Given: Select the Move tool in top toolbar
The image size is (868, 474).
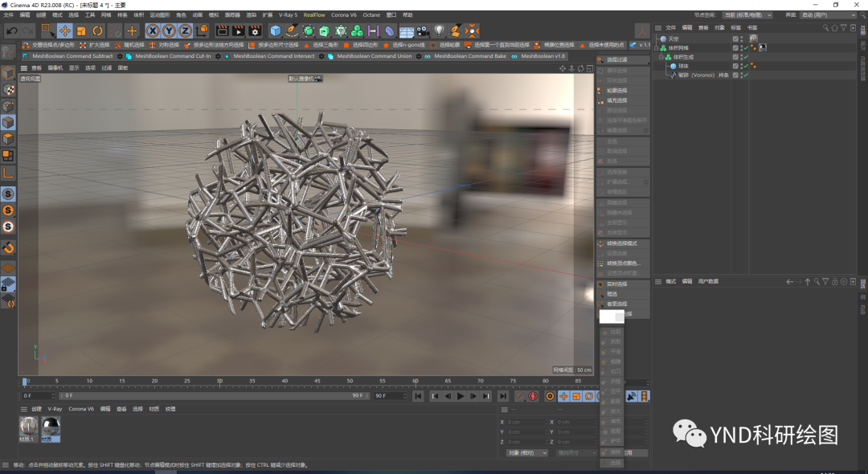Looking at the screenshot, I should tap(65, 31).
